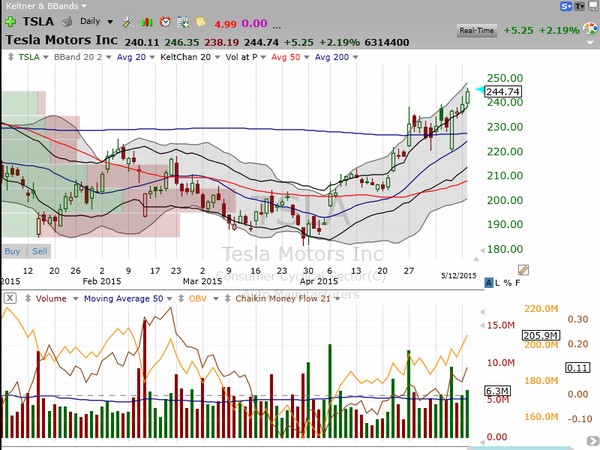Click the gray right-arrow icon at bottom right
The image size is (600, 450).
(x=592, y=441)
